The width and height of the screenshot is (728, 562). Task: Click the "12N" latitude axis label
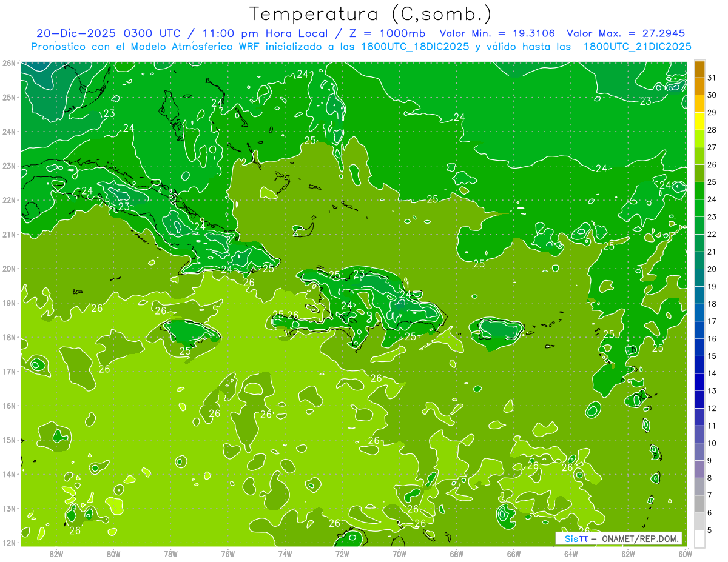pyautogui.click(x=9, y=543)
